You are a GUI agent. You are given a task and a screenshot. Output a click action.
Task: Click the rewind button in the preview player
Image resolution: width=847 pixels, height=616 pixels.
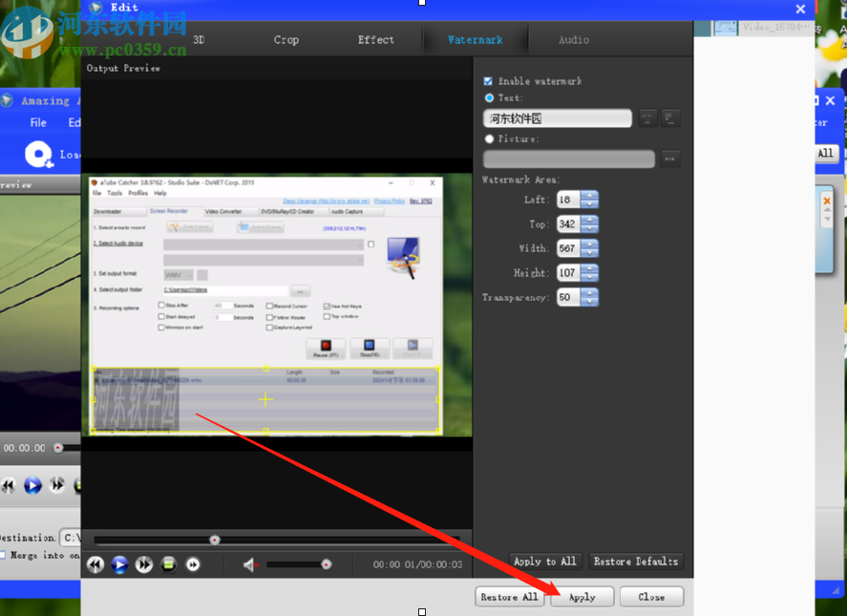(x=95, y=564)
